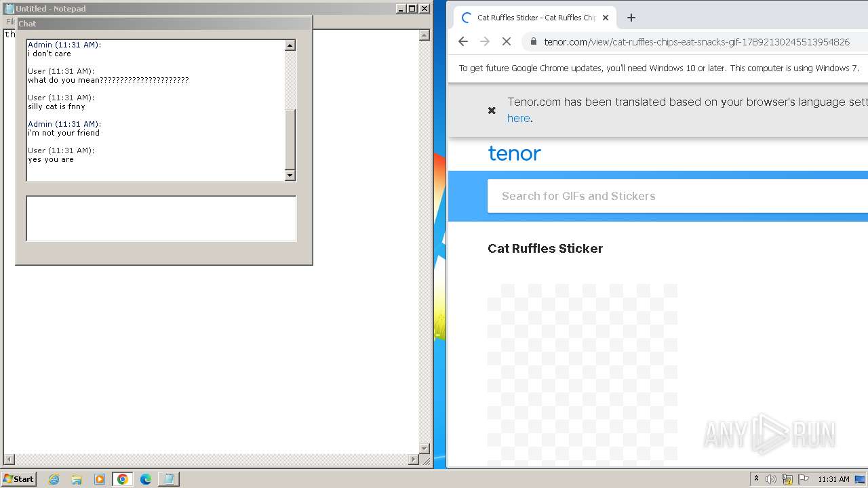Open the volume speaker tray icon
The width and height of the screenshot is (868, 488).
point(771,479)
